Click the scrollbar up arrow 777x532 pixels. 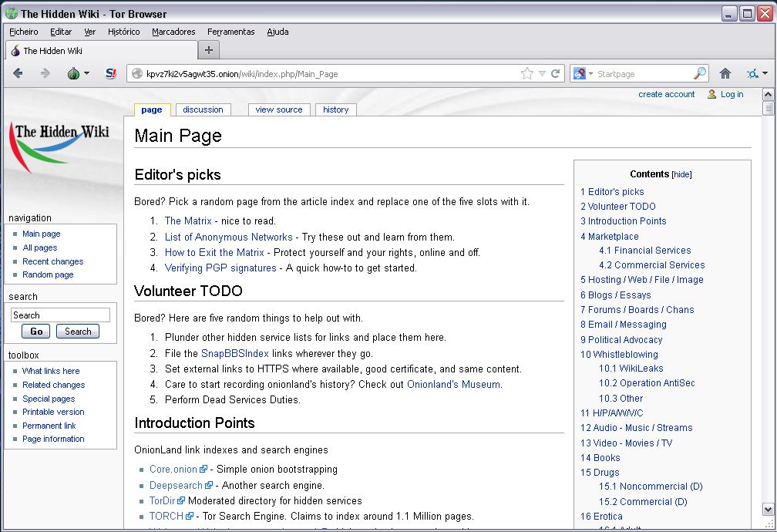coord(768,94)
